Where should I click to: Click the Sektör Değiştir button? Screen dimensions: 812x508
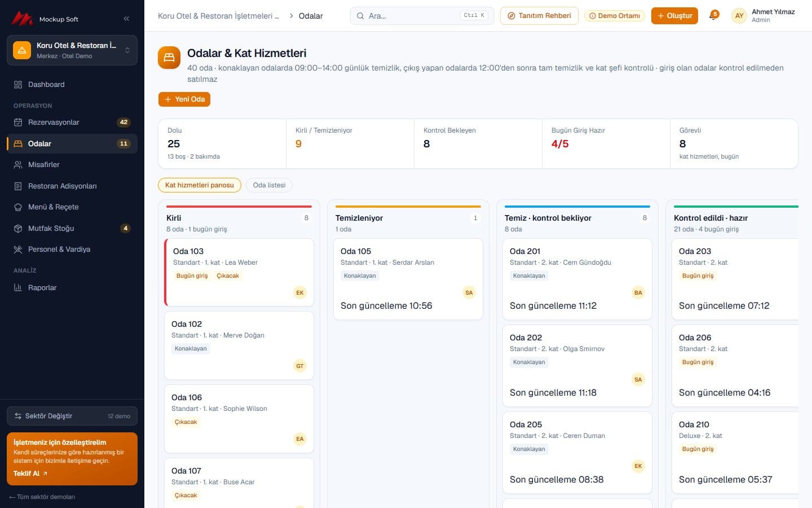tap(72, 416)
